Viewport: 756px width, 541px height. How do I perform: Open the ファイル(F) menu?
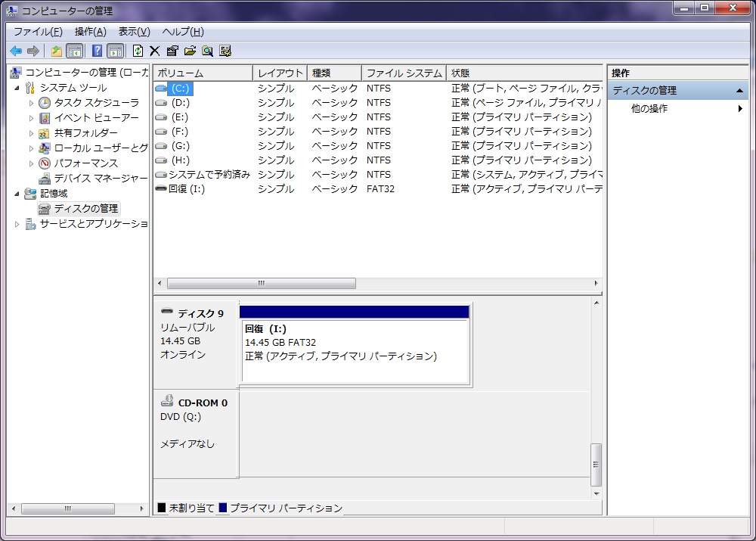tap(38, 32)
